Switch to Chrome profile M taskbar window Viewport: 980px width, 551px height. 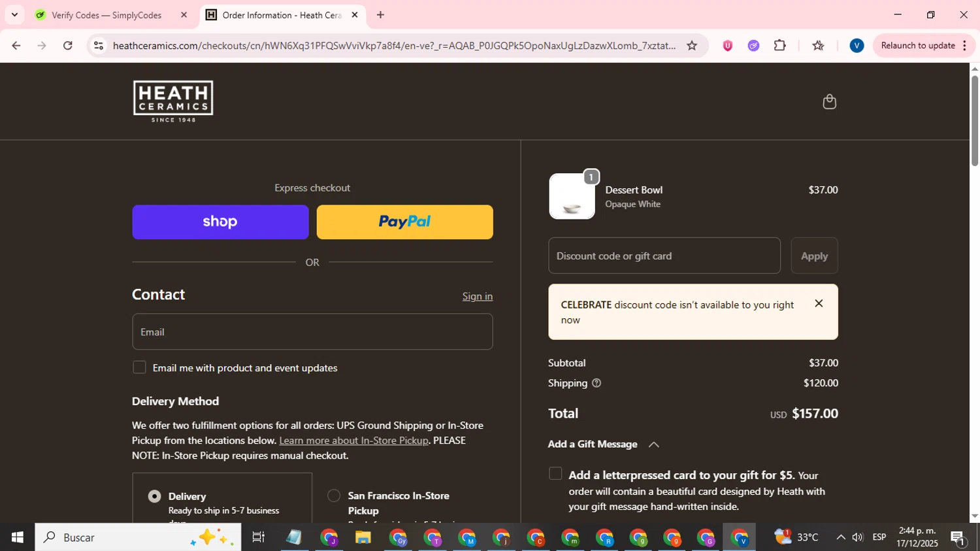point(466,537)
